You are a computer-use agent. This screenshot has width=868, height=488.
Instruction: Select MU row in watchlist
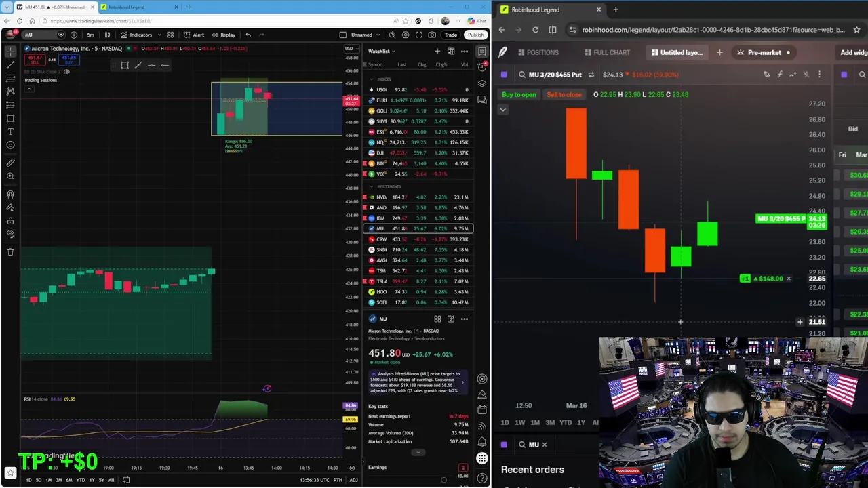click(x=418, y=229)
